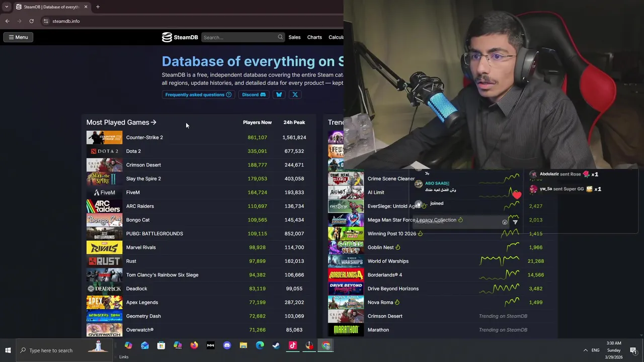
Task: Open TikTok app in the taskbar
Action: (x=293, y=345)
